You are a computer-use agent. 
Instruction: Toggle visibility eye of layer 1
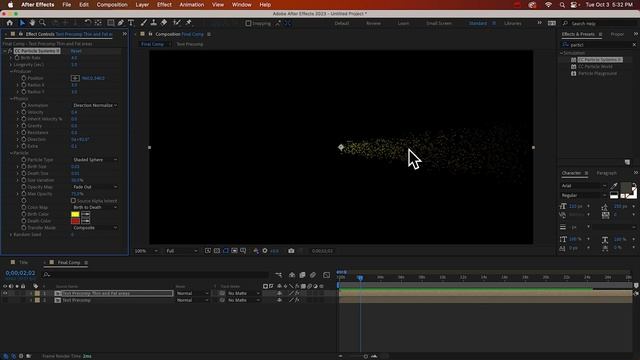pyautogui.click(x=5, y=293)
